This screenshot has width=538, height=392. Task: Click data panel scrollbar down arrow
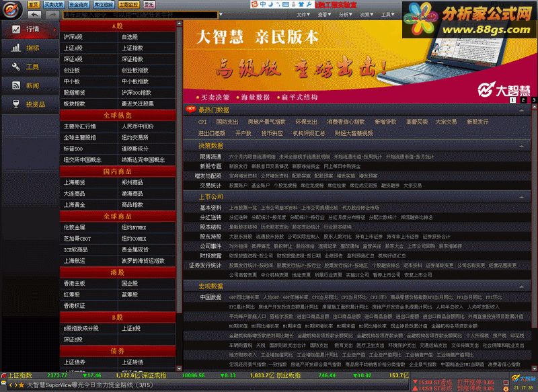[534, 368]
